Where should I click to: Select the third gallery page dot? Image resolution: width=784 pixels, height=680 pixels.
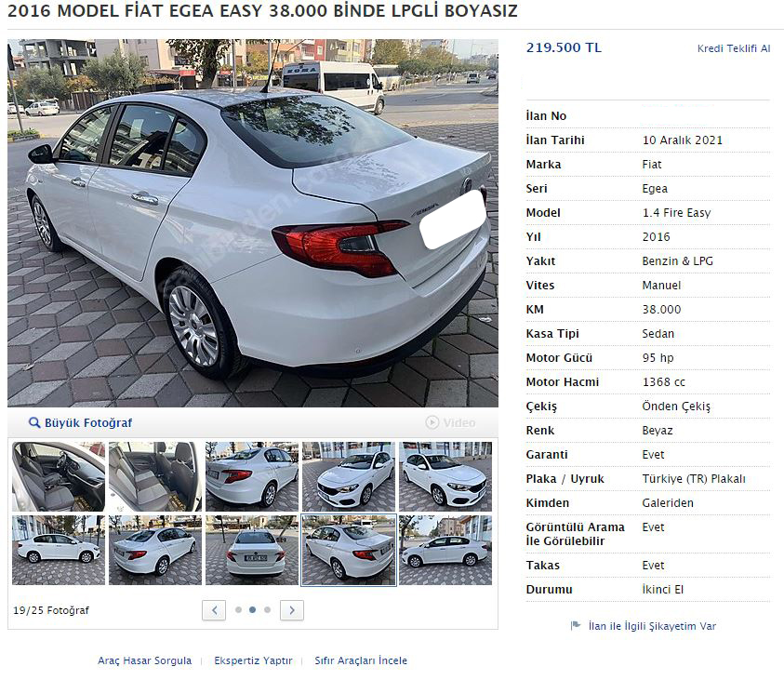268,609
